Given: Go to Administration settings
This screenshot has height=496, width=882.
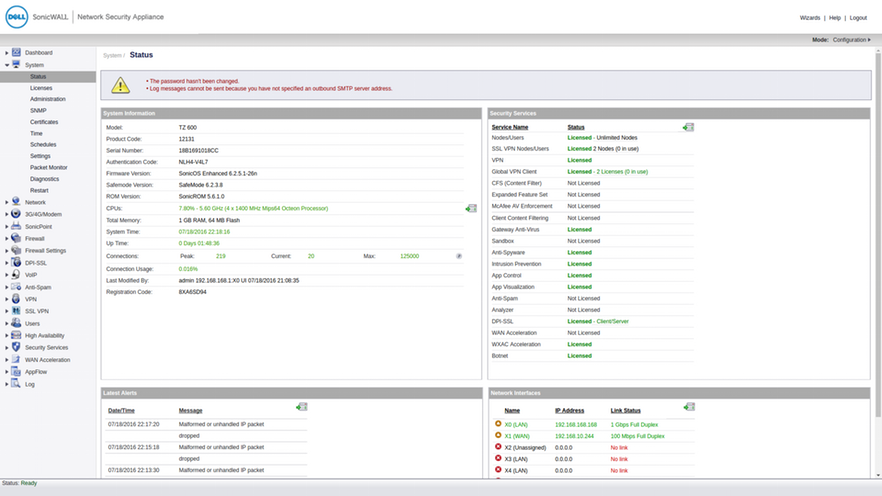Looking at the screenshot, I should coord(48,99).
